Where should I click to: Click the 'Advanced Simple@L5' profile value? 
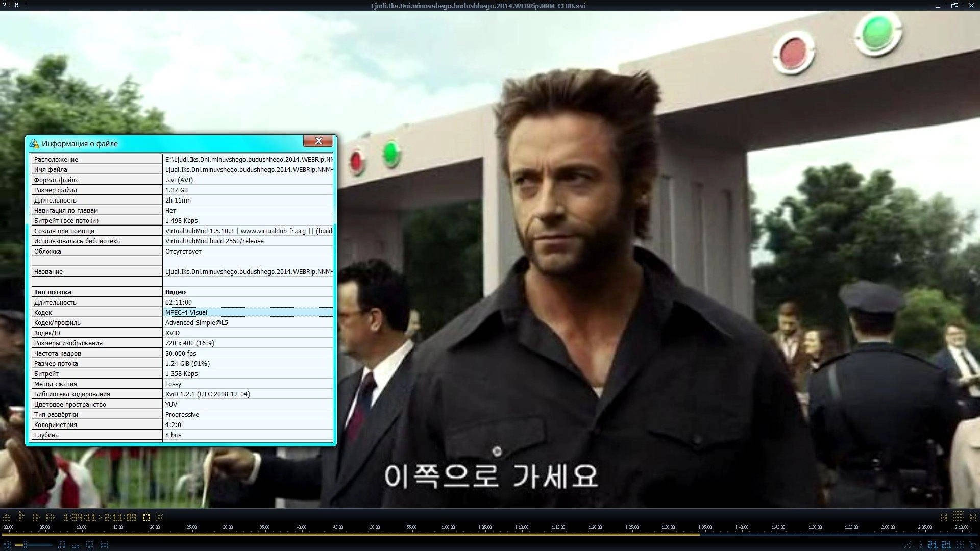(197, 322)
